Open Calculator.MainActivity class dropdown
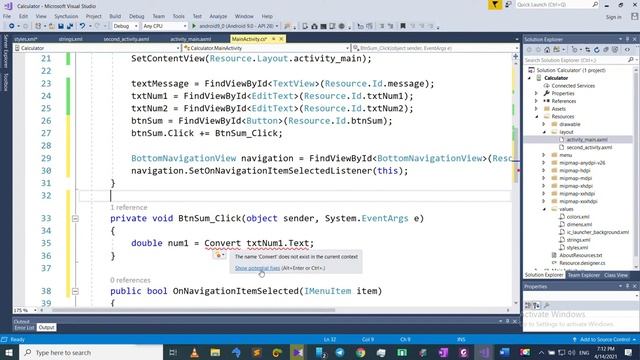640x360 pixels. click(266, 48)
